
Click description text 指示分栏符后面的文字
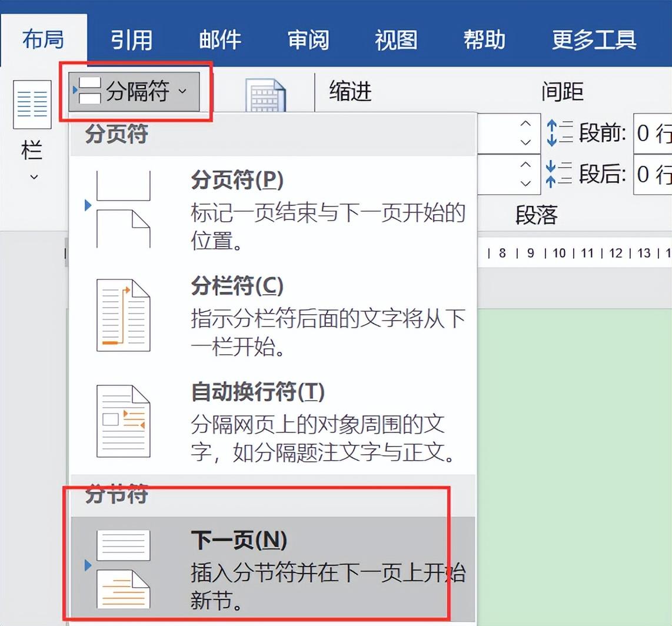[328, 332]
